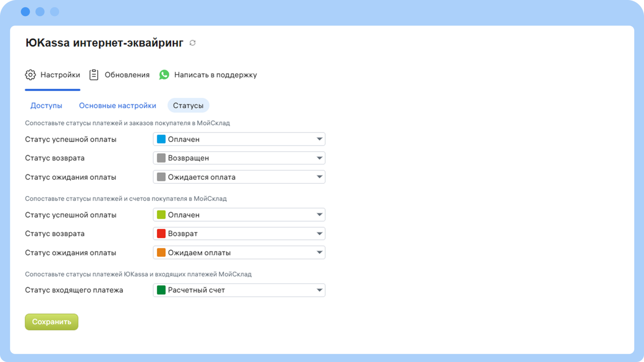Go to the Доступы sub-tab

(46, 105)
